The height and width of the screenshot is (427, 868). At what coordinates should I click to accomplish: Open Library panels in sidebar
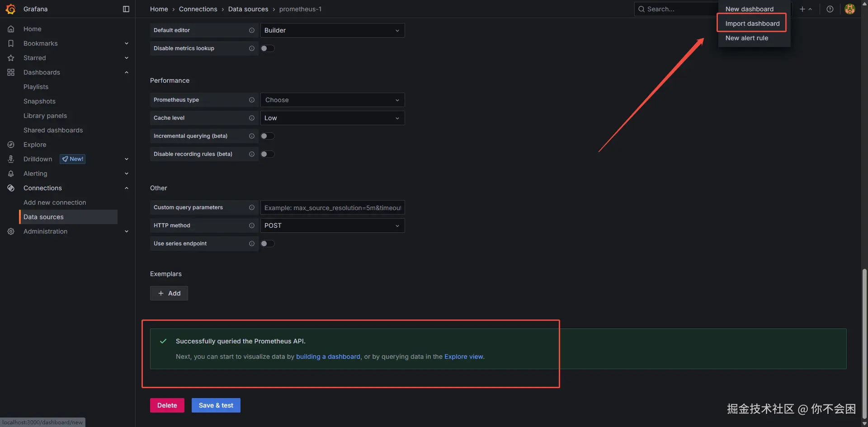[x=45, y=116]
